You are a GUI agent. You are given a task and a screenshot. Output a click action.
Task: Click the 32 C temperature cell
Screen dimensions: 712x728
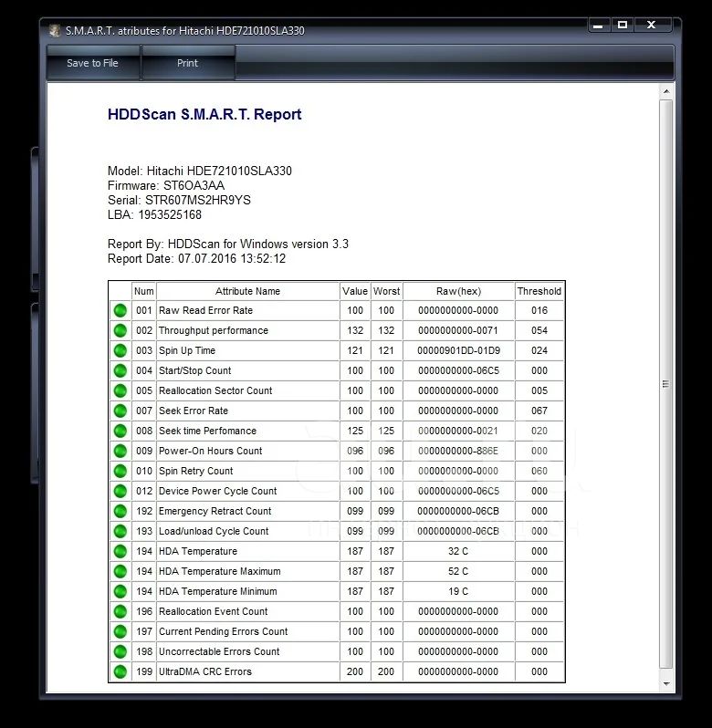click(x=458, y=551)
